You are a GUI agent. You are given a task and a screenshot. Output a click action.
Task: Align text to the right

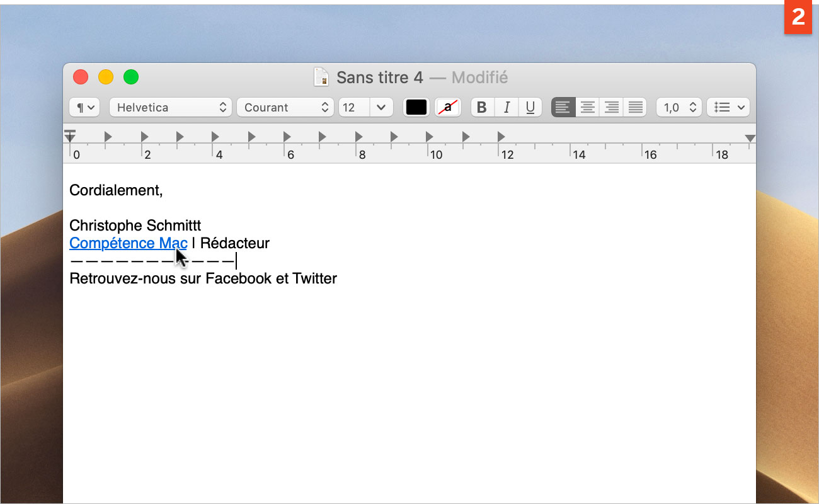(611, 107)
